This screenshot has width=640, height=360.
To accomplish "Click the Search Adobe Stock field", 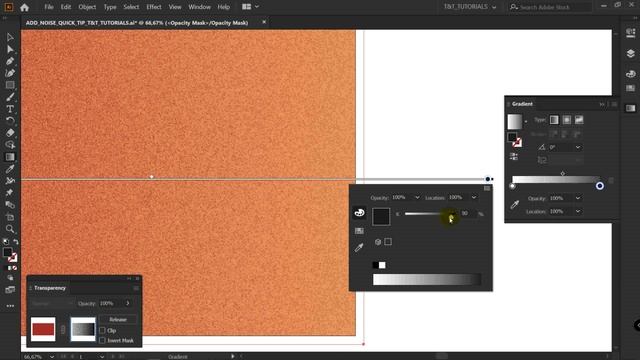I will pos(550,7).
